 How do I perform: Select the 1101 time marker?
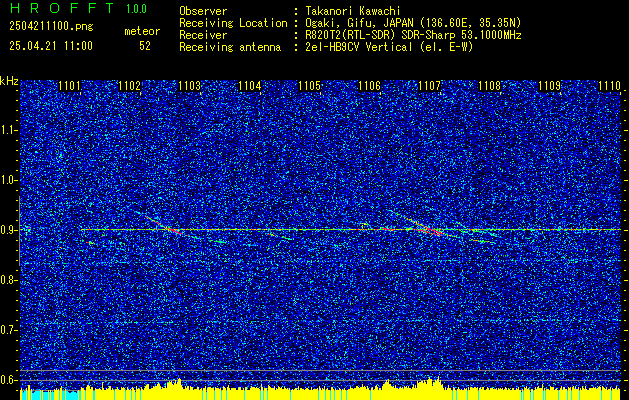(x=69, y=86)
